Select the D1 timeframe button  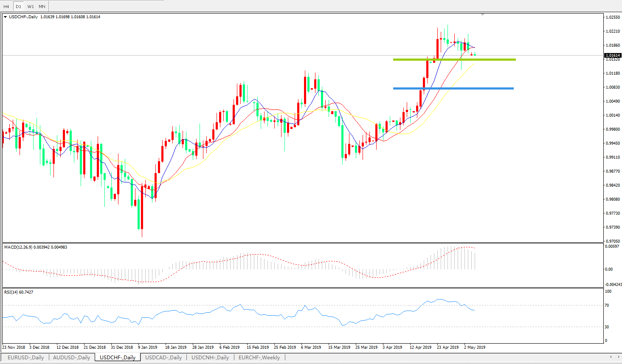click(x=18, y=6)
